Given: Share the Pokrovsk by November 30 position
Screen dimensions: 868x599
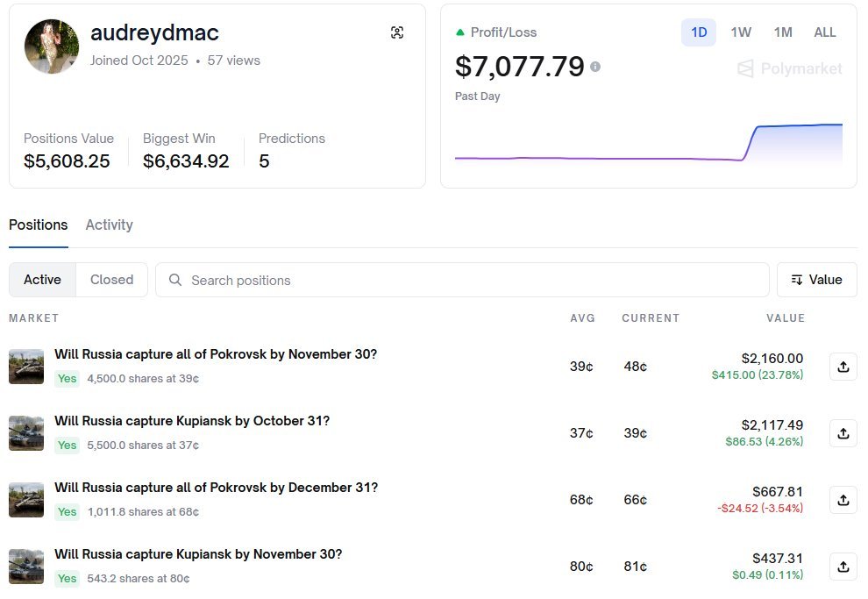Looking at the screenshot, I should tap(843, 367).
